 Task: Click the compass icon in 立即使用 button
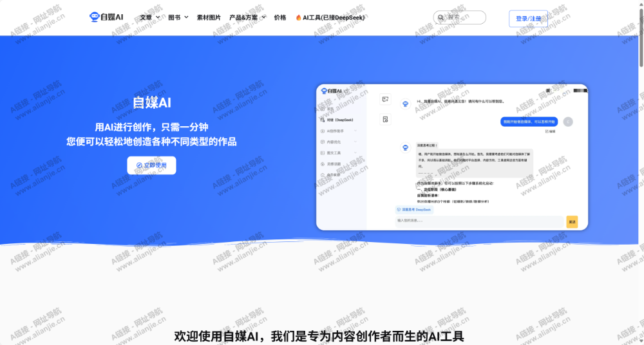[x=139, y=165]
